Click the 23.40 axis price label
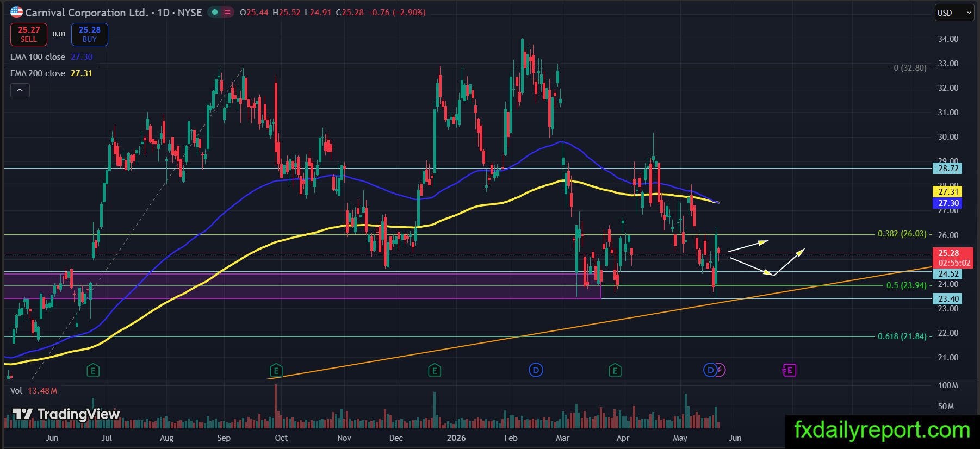 [948, 298]
